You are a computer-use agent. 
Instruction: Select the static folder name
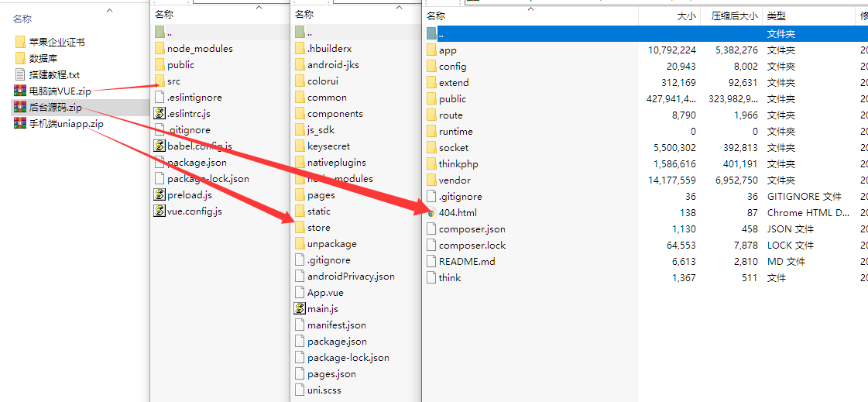click(319, 211)
